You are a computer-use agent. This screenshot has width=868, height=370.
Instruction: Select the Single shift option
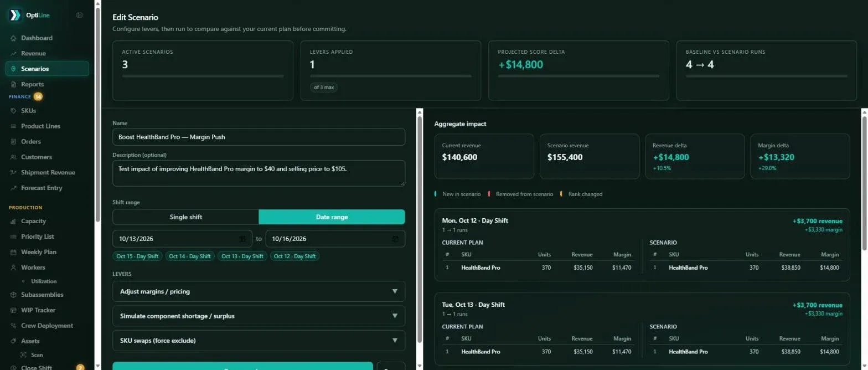pyautogui.click(x=185, y=217)
